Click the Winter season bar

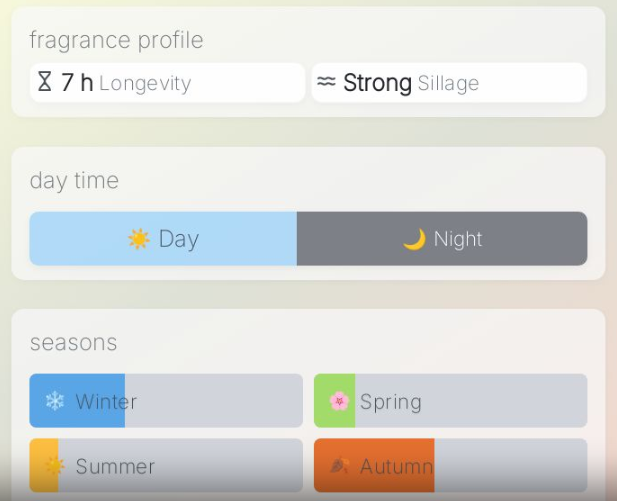pos(166,401)
